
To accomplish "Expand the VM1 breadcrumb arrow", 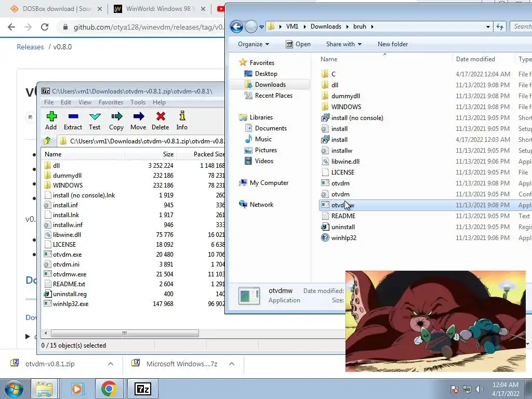I will 304,26.
